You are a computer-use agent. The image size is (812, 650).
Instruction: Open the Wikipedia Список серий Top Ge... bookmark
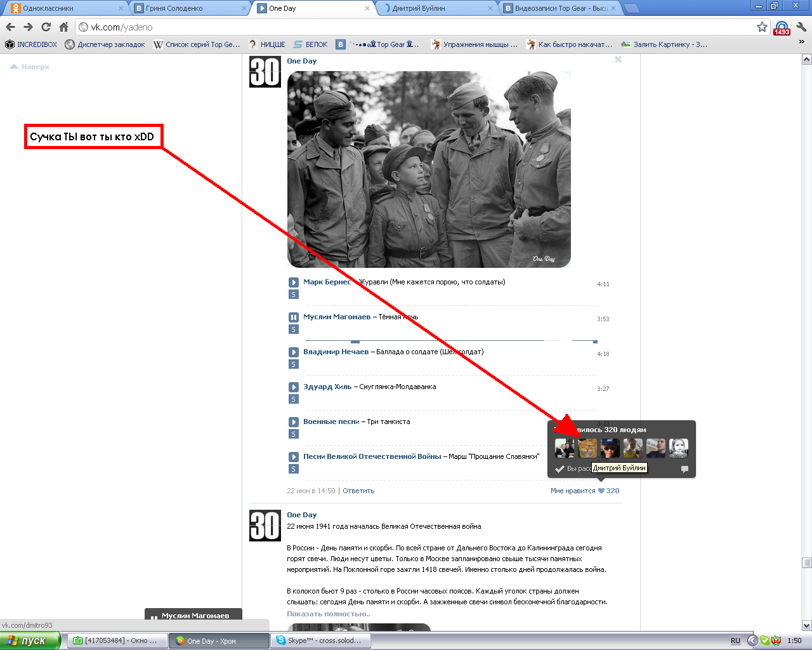pos(197,44)
